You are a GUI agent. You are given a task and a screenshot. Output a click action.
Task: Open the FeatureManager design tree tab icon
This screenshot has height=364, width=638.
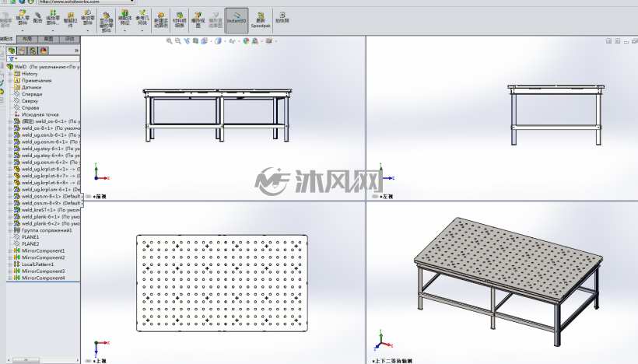tap(12, 51)
